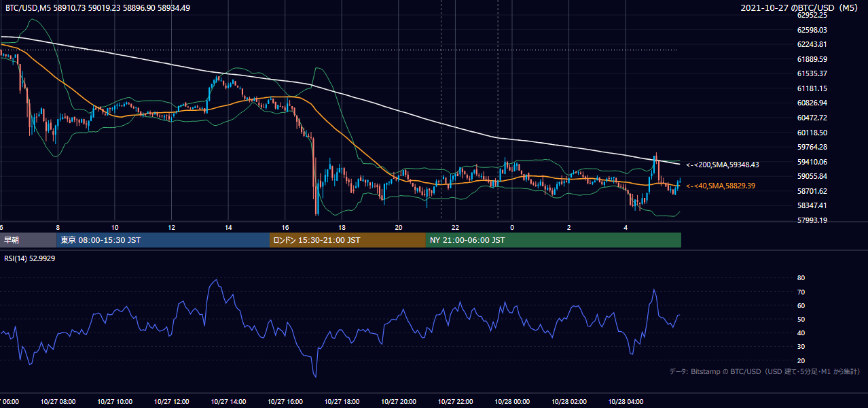Select hour label 14 under price chart
The image size is (868, 408).
(x=228, y=227)
